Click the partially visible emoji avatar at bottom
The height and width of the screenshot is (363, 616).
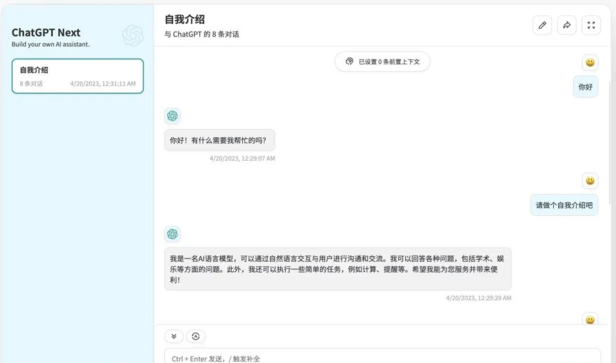[590, 319]
